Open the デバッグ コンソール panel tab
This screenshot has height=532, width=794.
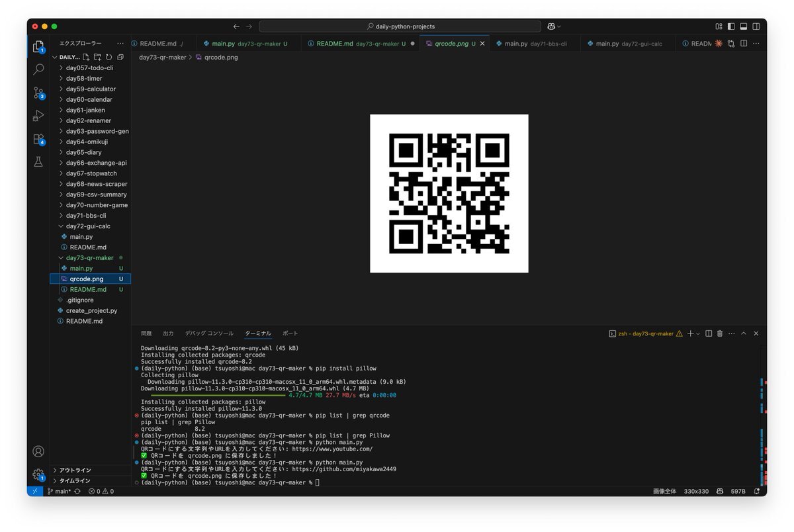(x=209, y=333)
